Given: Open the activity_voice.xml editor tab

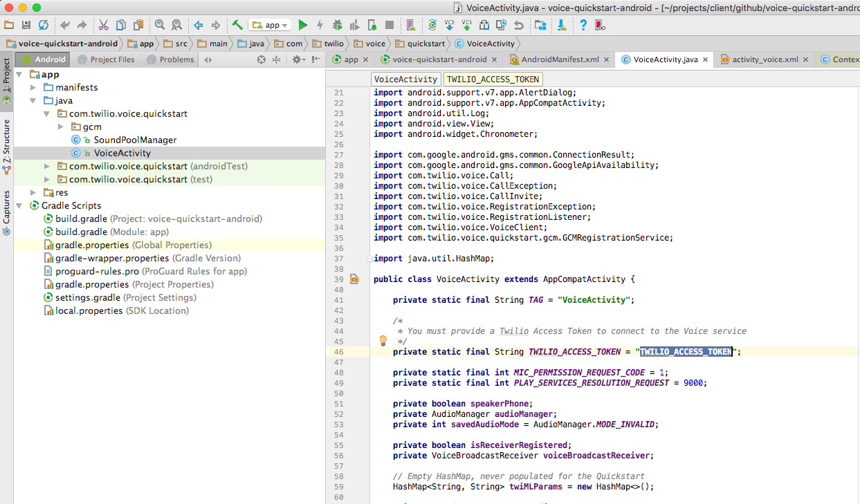Looking at the screenshot, I should pyautogui.click(x=763, y=59).
